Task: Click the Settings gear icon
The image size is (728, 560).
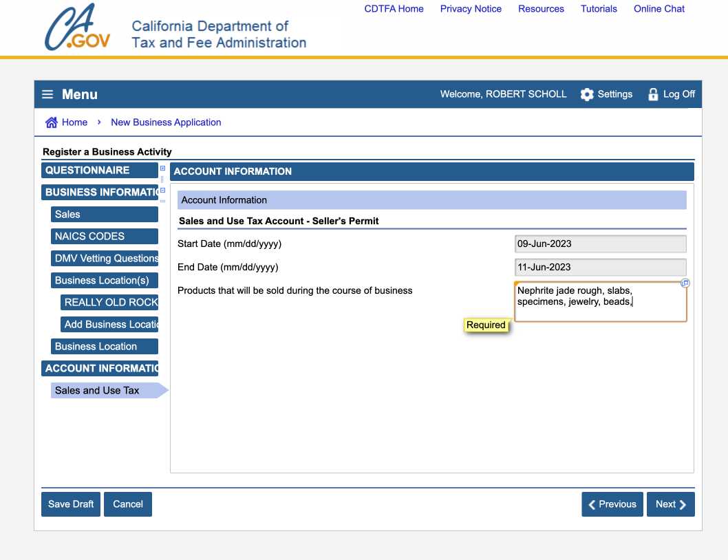Action: [x=587, y=95]
